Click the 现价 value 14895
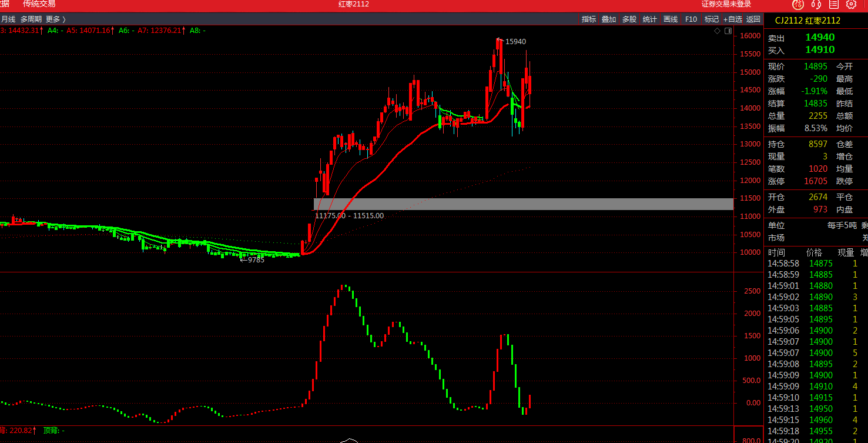 pos(816,66)
